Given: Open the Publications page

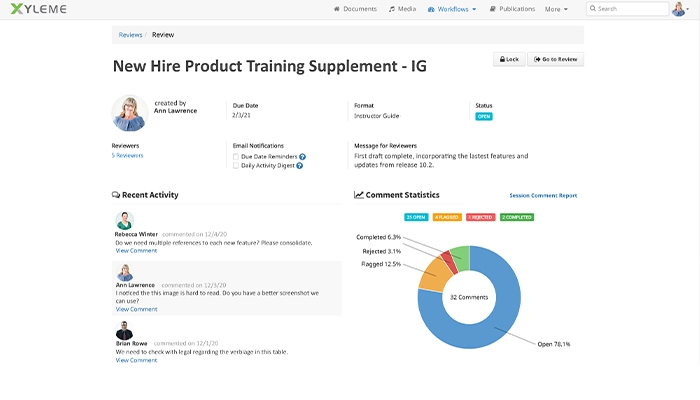Looking at the screenshot, I should click(x=512, y=9).
